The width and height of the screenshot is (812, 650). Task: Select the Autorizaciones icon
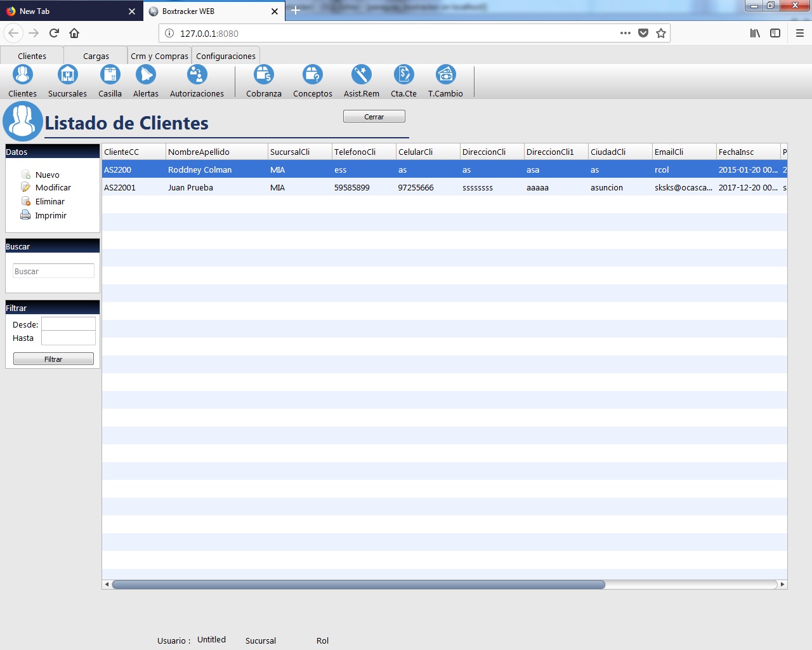(x=197, y=76)
